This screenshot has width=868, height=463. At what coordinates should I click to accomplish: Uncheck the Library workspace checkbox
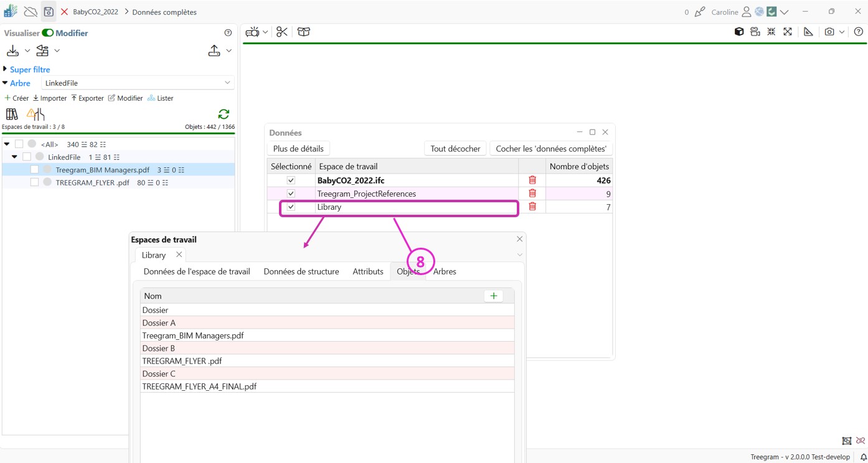[x=291, y=207]
